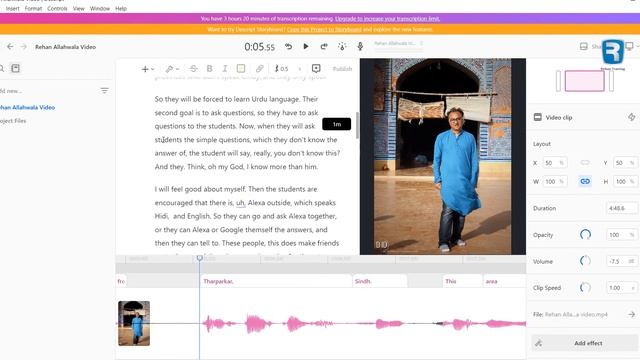Edit the X position field
Image resolution: width=640 pixels, height=360 pixels.
(x=555, y=163)
